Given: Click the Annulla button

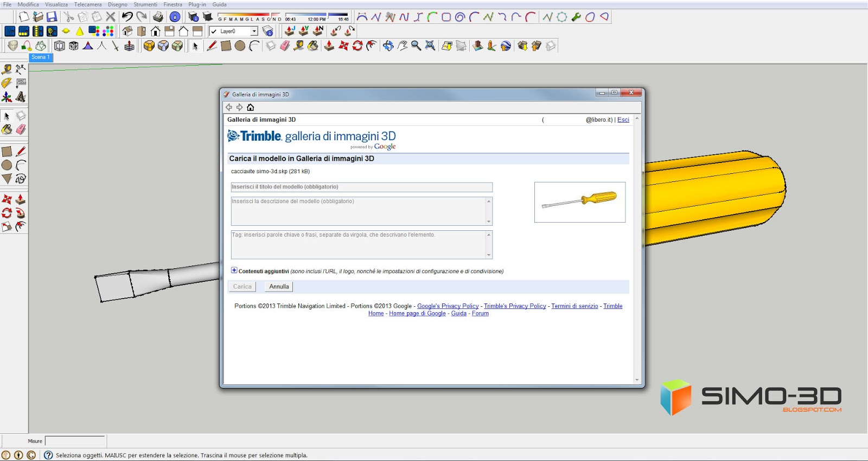Looking at the screenshot, I should (x=279, y=287).
